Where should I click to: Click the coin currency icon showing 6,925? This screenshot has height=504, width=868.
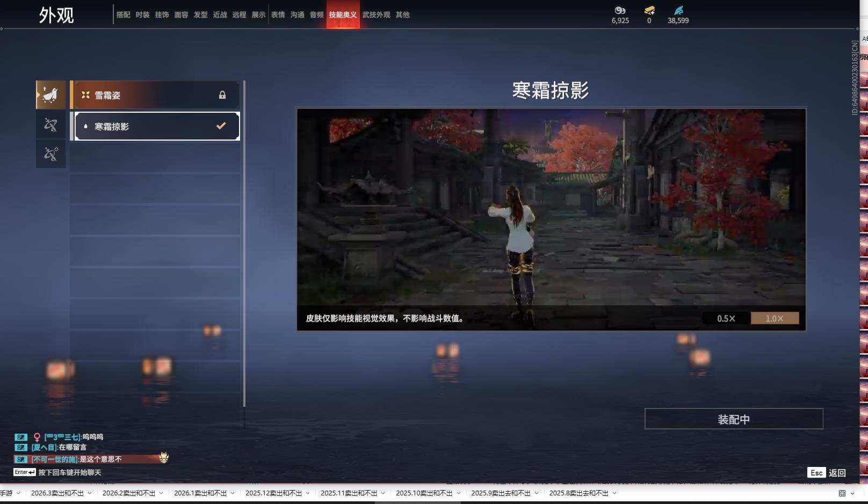[619, 10]
